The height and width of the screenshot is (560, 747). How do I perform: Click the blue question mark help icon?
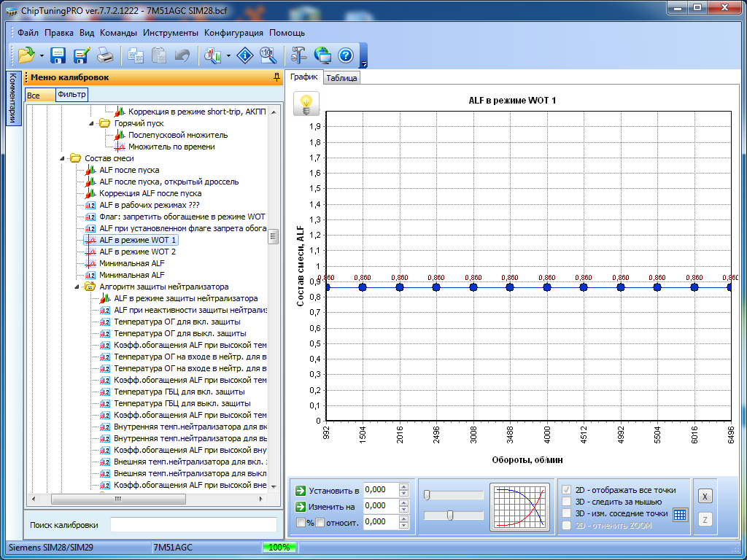coord(346,55)
